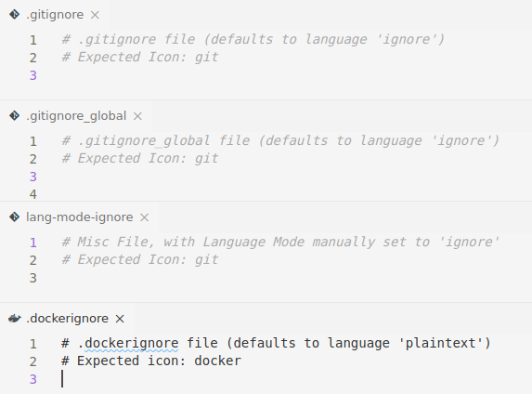Click underlined word '.dockerignore' in editor text

point(128,344)
